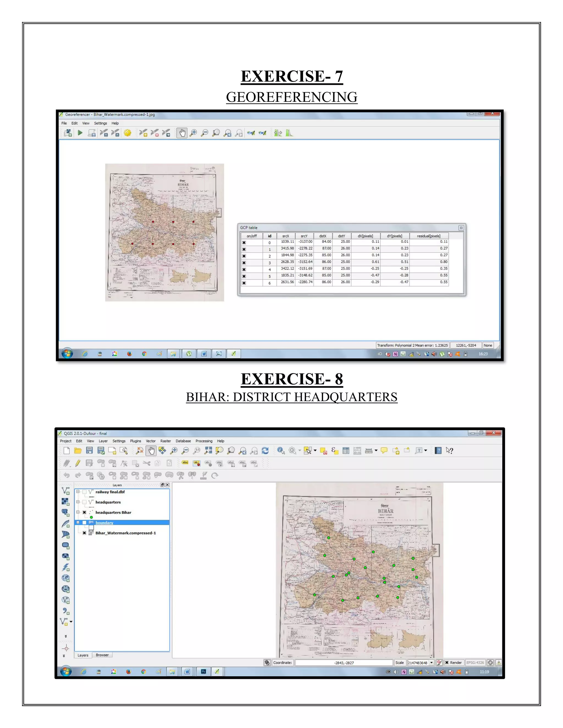Collapse headquarters layer tree node

coord(78,502)
